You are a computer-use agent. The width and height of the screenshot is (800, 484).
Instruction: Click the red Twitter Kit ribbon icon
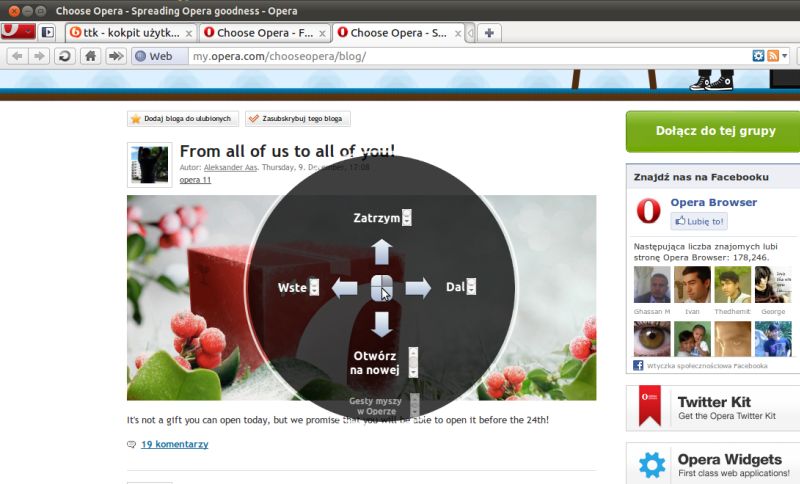pyautogui.click(x=649, y=406)
